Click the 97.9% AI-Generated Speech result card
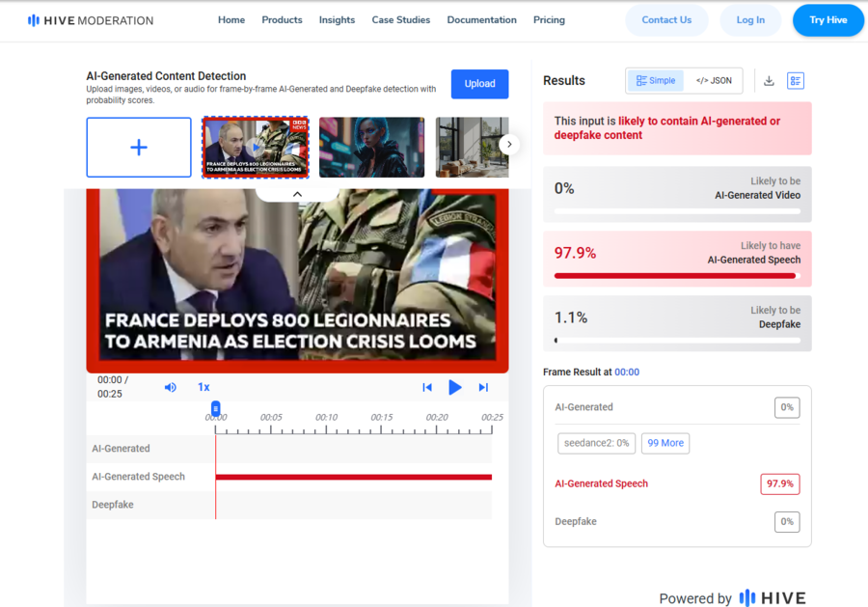Image resolution: width=868 pixels, height=607 pixels. coord(677,259)
